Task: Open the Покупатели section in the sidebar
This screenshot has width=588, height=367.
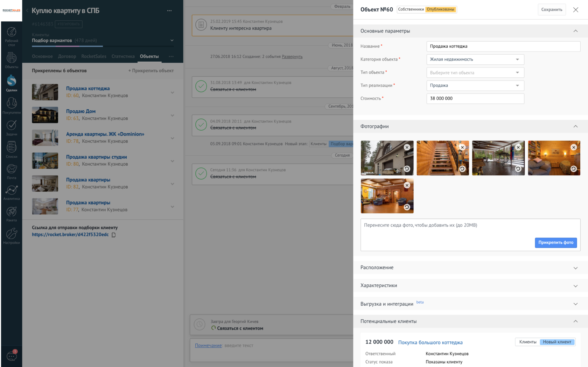Action: pyautogui.click(x=12, y=105)
